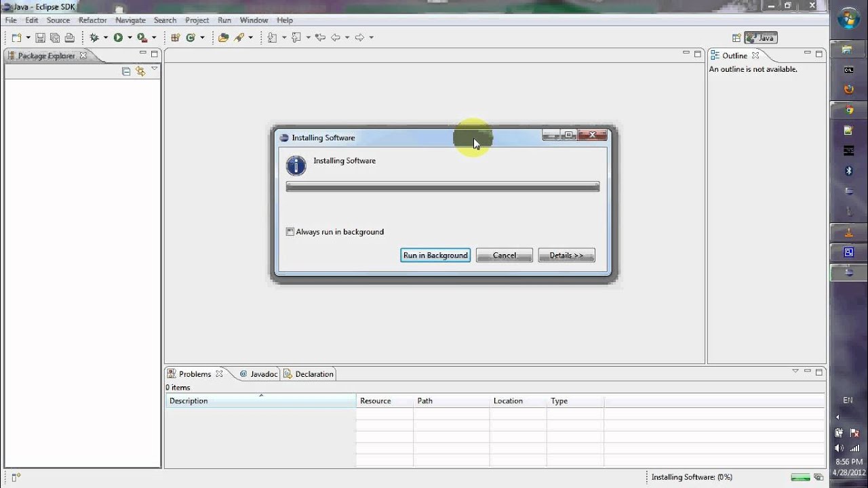Close the Outline view tab
Image resolution: width=868 pixels, height=488 pixels.
pos(755,56)
